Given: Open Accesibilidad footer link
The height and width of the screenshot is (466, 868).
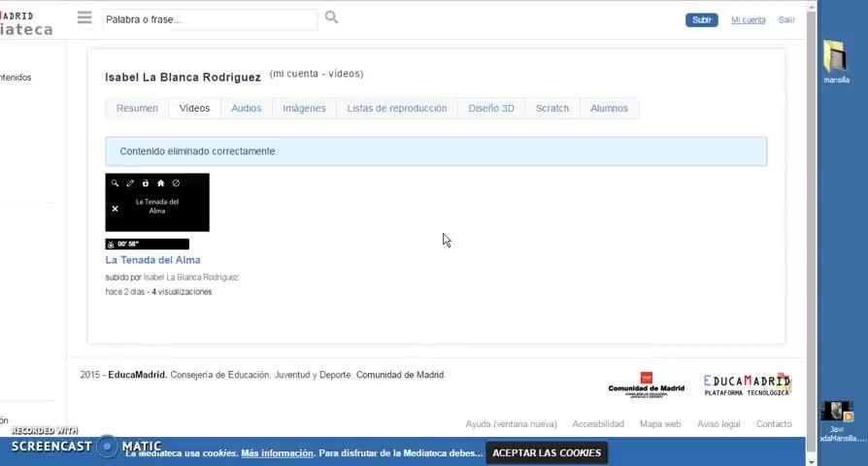Looking at the screenshot, I should [598, 424].
